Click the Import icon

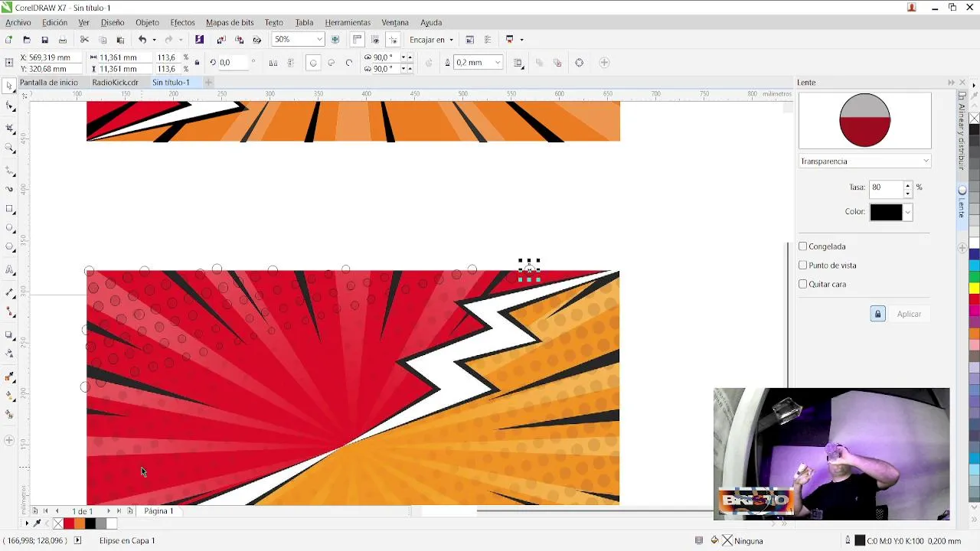pos(221,40)
